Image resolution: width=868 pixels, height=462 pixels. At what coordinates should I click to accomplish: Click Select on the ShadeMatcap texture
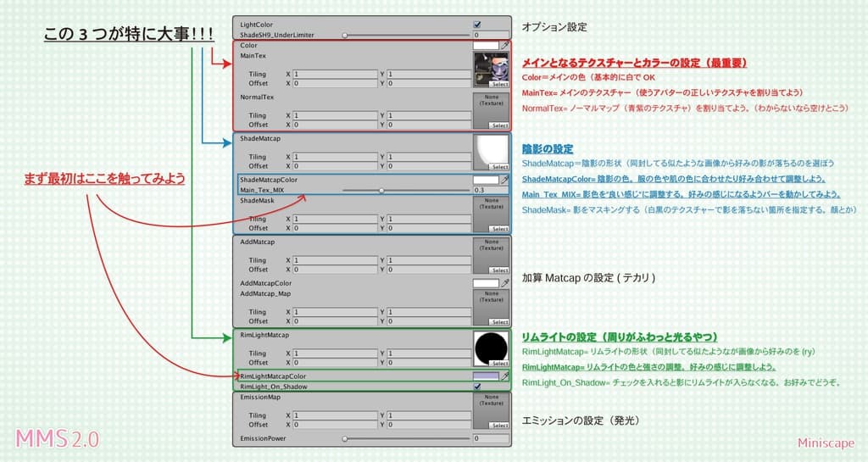[499, 166]
